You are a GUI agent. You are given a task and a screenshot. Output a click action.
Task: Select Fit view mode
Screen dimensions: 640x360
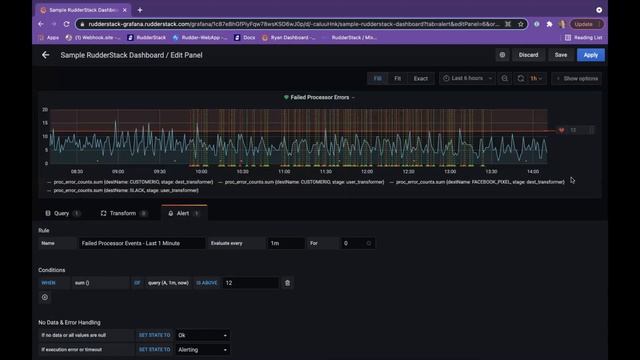398,78
